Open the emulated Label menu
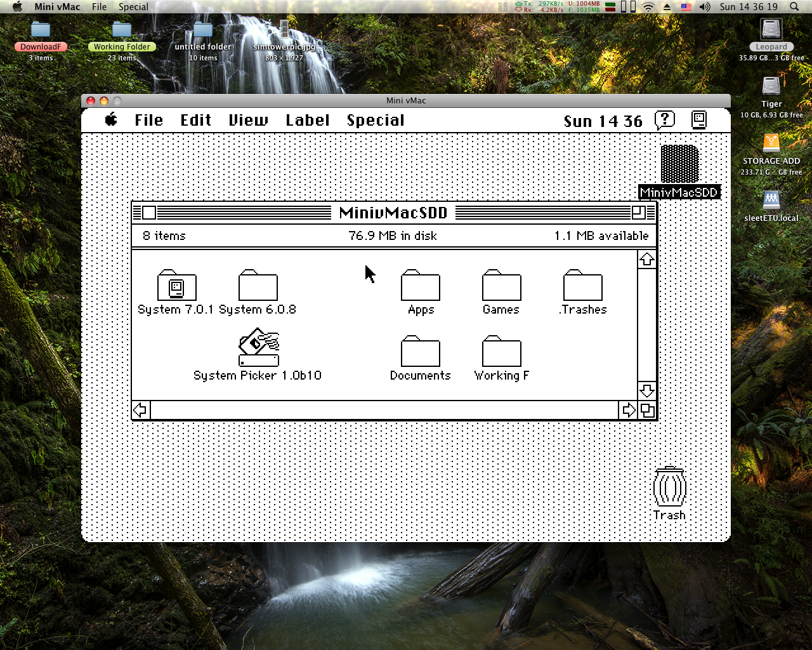 click(x=308, y=120)
